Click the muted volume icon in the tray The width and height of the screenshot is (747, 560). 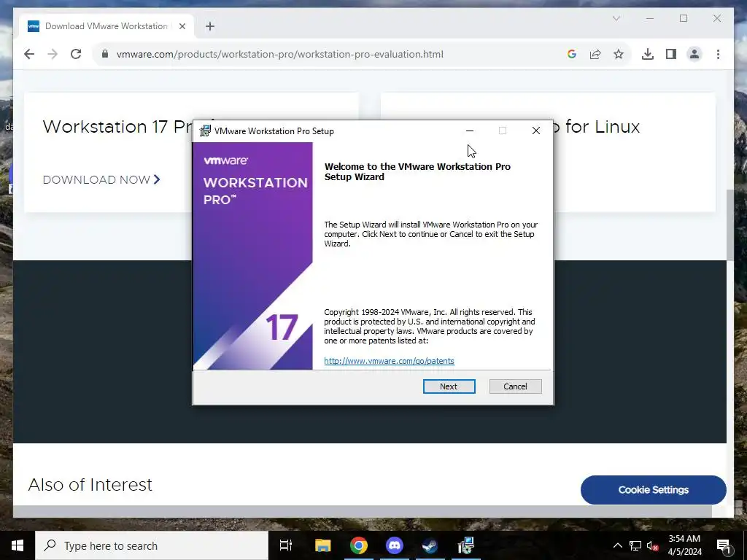pos(653,545)
